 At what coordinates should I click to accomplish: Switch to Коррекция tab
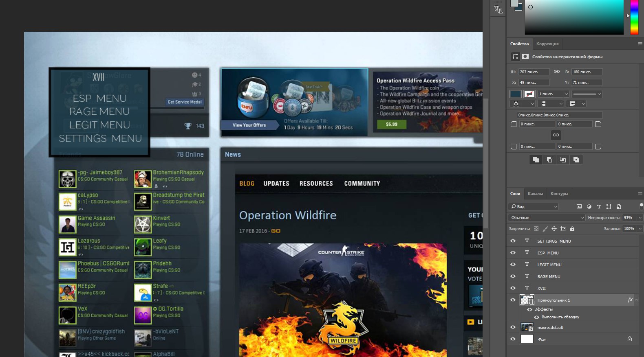[x=547, y=44]
